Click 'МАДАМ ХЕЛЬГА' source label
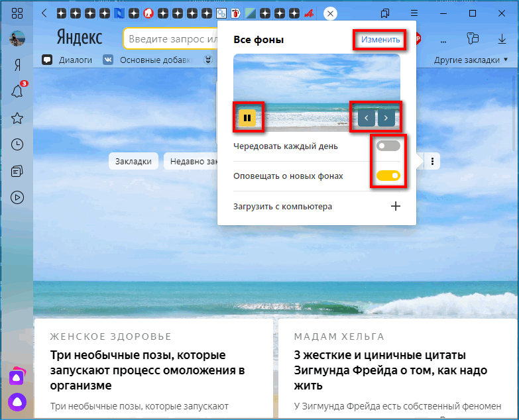519x420 pixels. pos(339,337)
